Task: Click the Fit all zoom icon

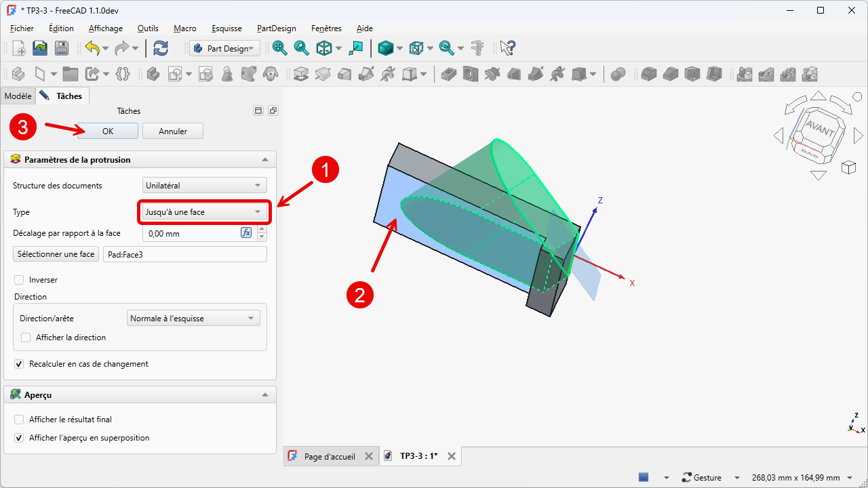Action: (x=279, y=48)
